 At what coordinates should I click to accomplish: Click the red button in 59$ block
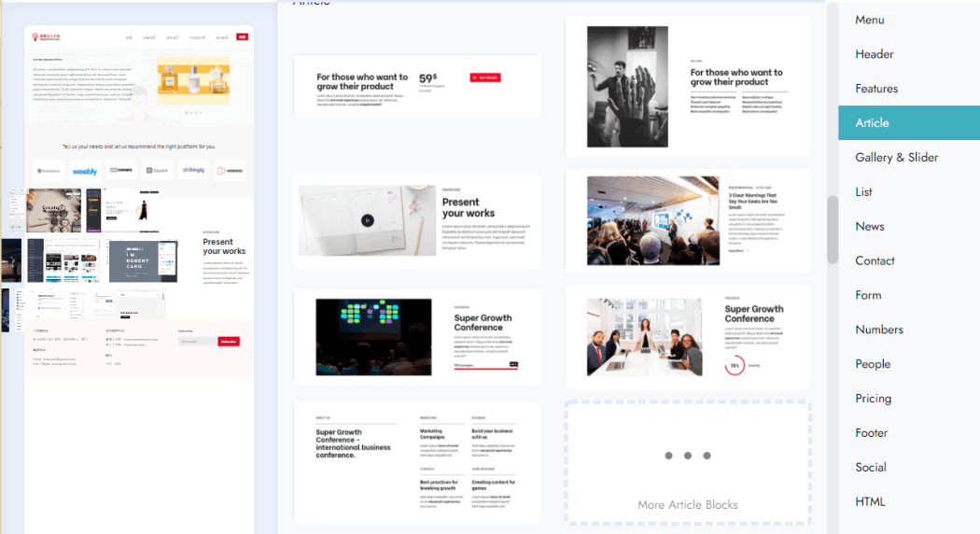485,77
